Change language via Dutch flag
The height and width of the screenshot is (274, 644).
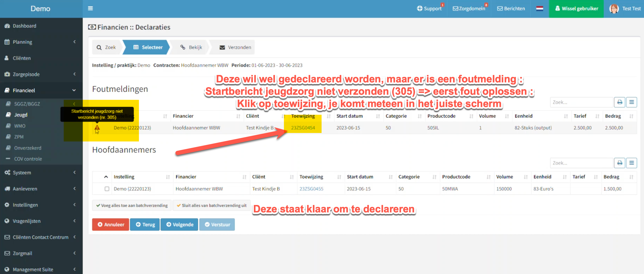539,9
